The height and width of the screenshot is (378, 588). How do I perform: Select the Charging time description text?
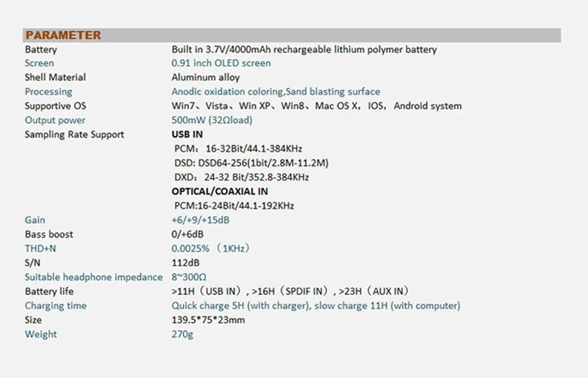click(x=316, y=305)
